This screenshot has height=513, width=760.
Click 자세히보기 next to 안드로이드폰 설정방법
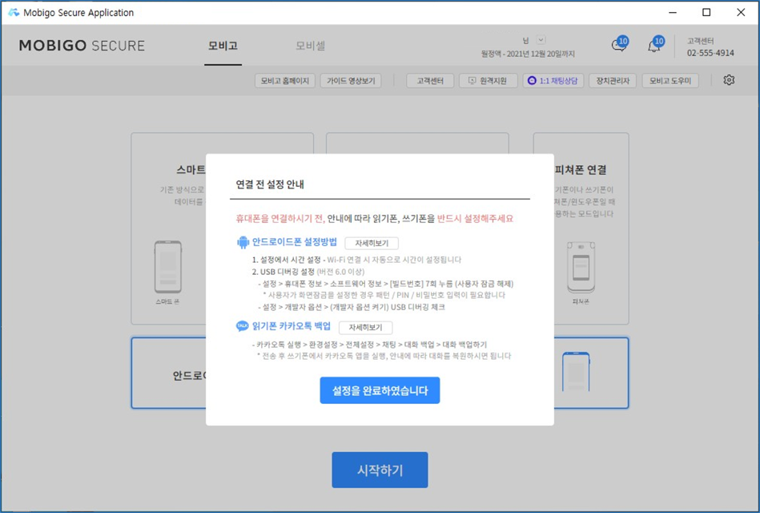tap(372, 243)
